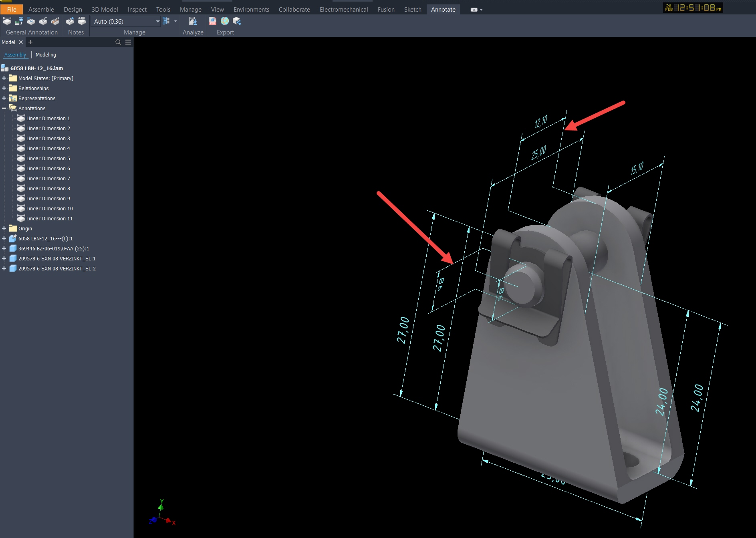Click the globe export icon
Viewport: 756px width, 538px height.
coord(225,21)
